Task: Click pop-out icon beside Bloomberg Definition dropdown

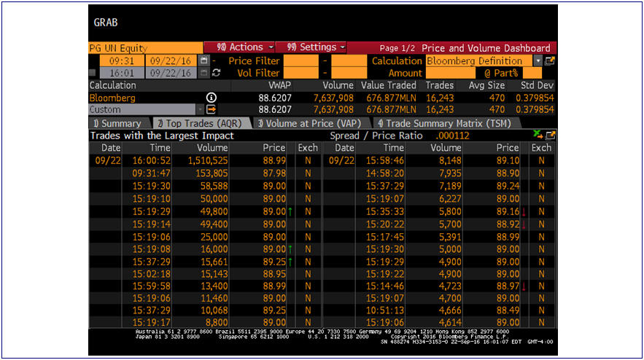Action: click(550, 61)
